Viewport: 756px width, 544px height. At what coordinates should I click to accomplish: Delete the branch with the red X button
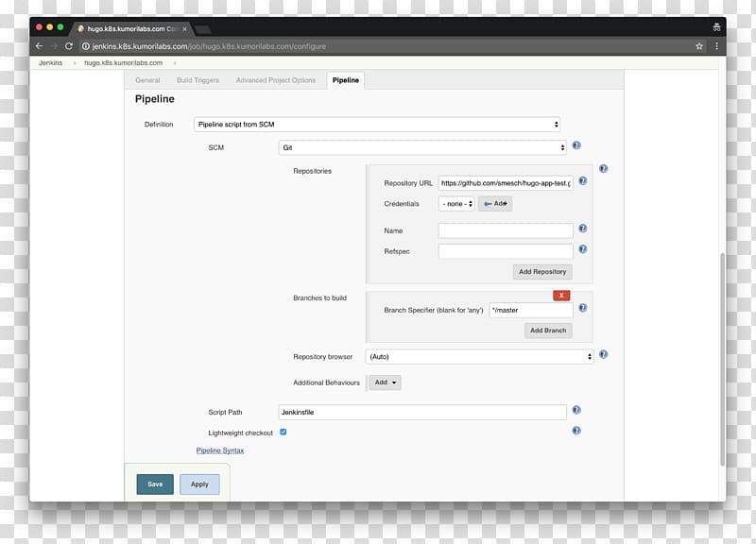pos(561,296)
